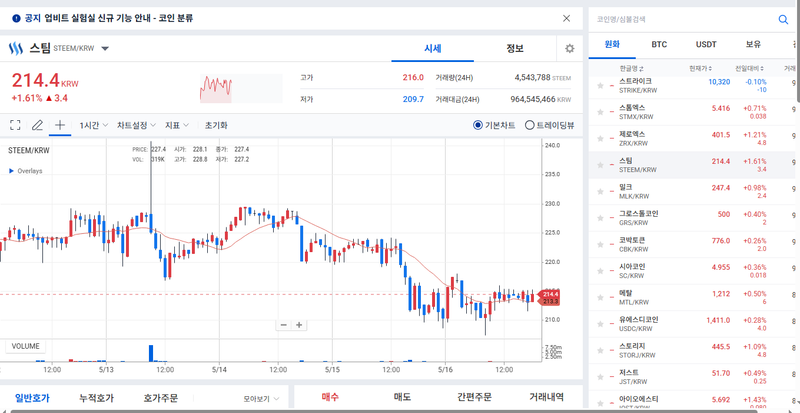This screenshot has height=413, width=800.
Task: Select the 기본차트 radio button
Action: [478, 125]
